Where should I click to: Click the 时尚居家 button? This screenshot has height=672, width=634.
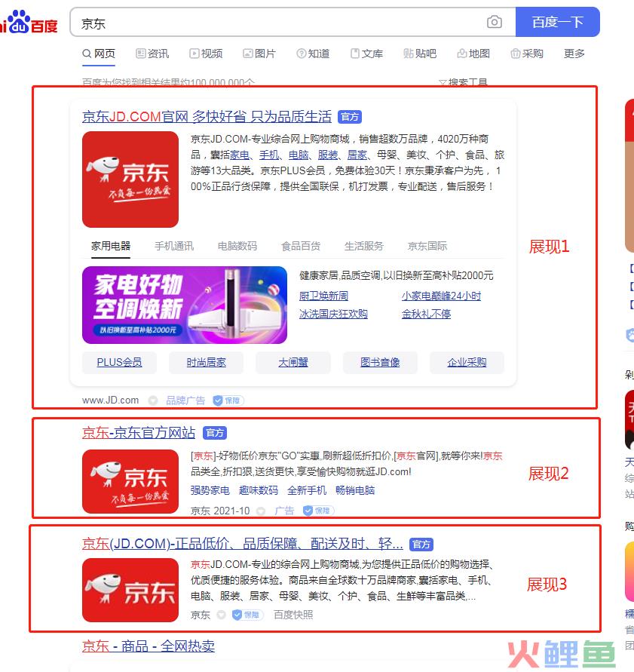(x=206, y=363)
